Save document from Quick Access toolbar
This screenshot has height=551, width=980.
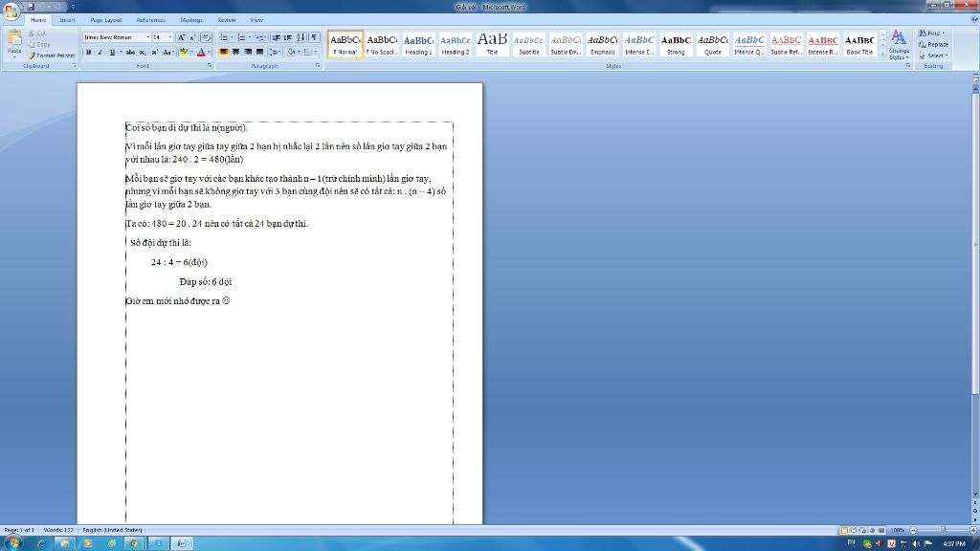click(x=31, y=7)
